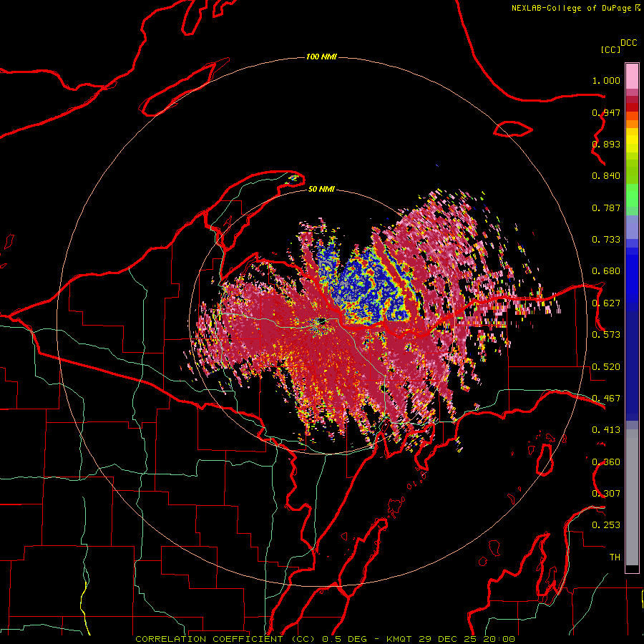Select the 0.307 color scale value

[606, 494]
